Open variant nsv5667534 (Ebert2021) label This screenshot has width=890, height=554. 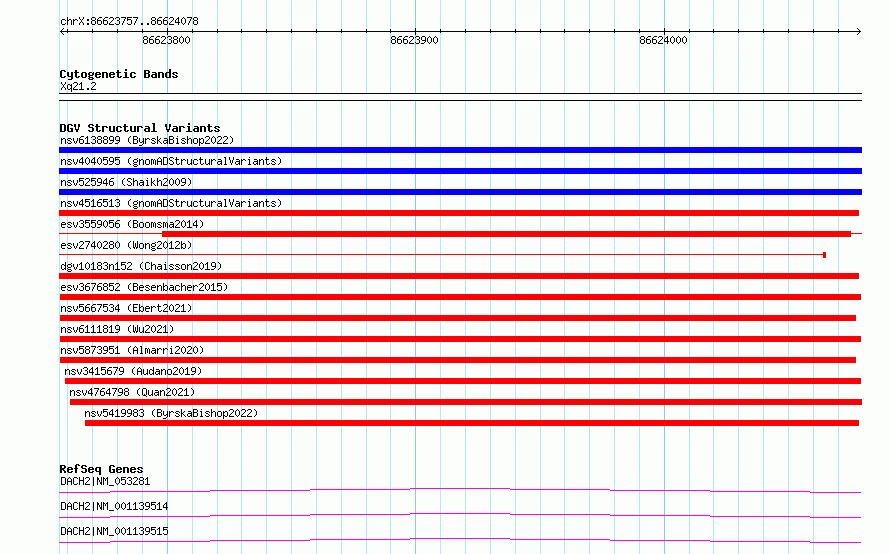click(x=126, y=308)
